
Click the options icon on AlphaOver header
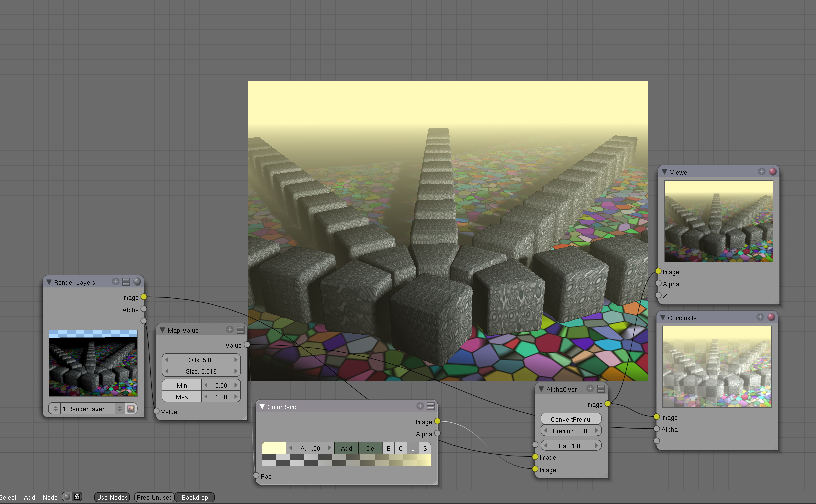(x=601, y=389)
